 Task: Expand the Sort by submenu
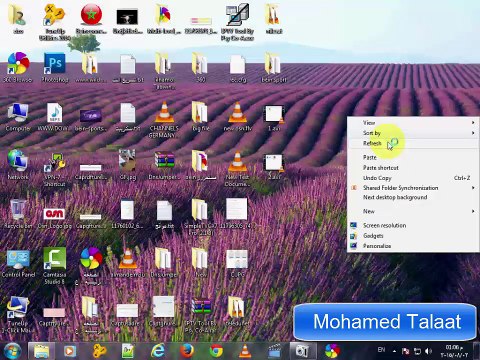413,133
